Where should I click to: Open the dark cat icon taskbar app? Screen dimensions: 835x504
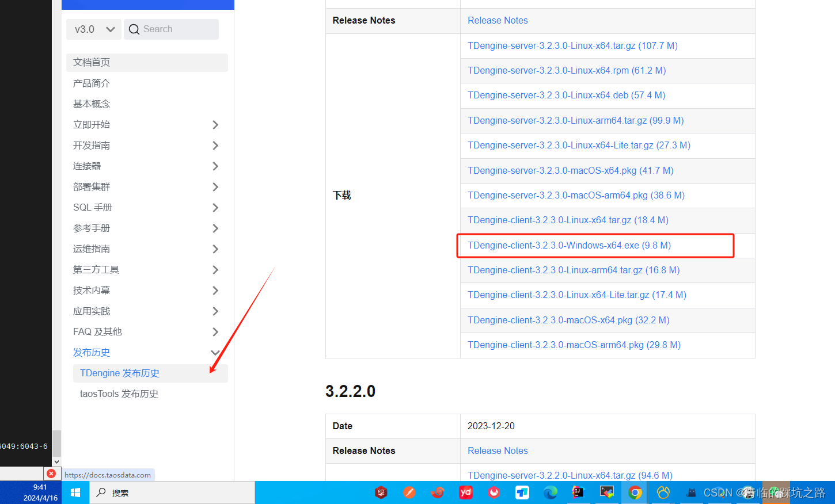click(691, 492)
